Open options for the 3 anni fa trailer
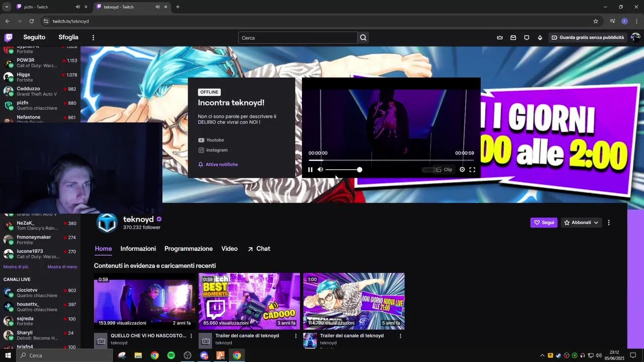The width and height of the screenshot is (644, 362). tap(296, 336)
